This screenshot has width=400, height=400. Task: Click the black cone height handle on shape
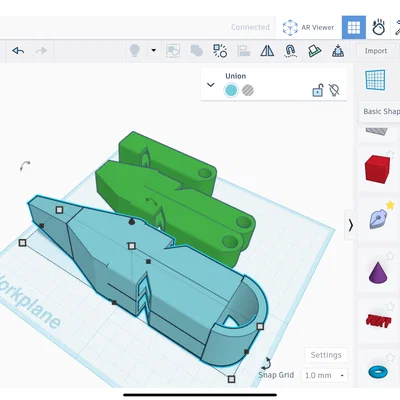[132, 221]
